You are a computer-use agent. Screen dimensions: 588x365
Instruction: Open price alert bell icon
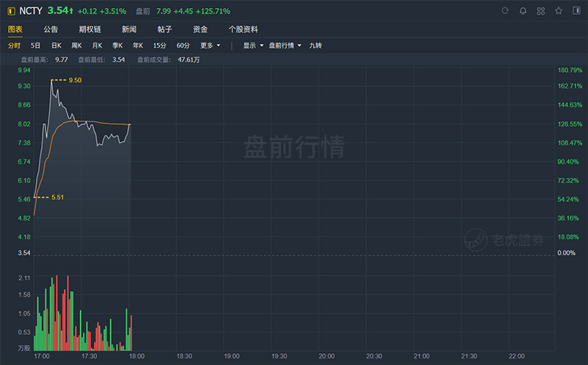click(x=523, y=11)
